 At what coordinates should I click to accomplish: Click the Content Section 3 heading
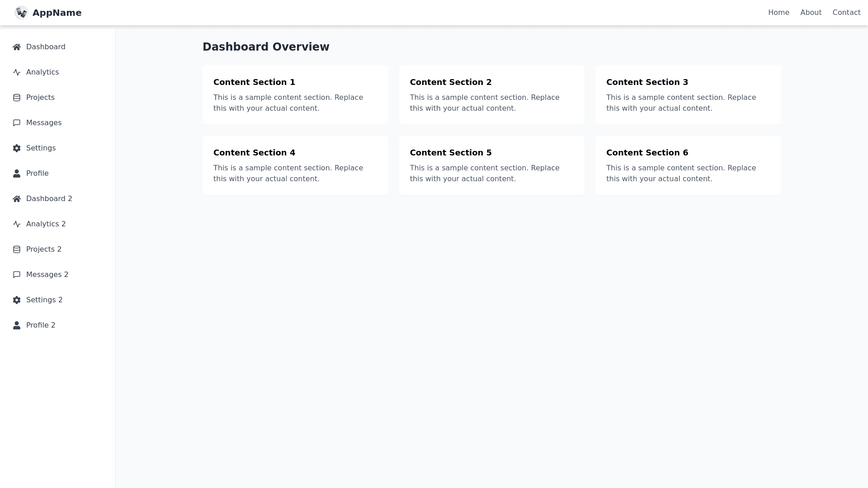[647, 82]
